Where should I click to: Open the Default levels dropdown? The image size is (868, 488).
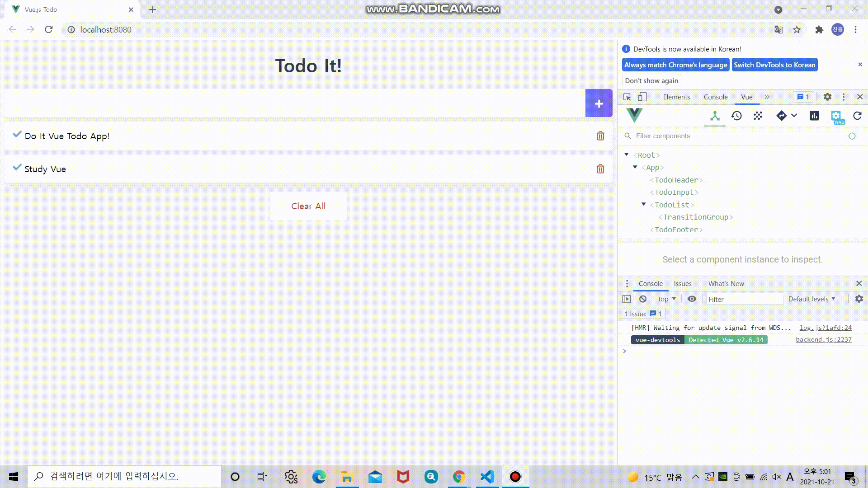coord(812,299)
